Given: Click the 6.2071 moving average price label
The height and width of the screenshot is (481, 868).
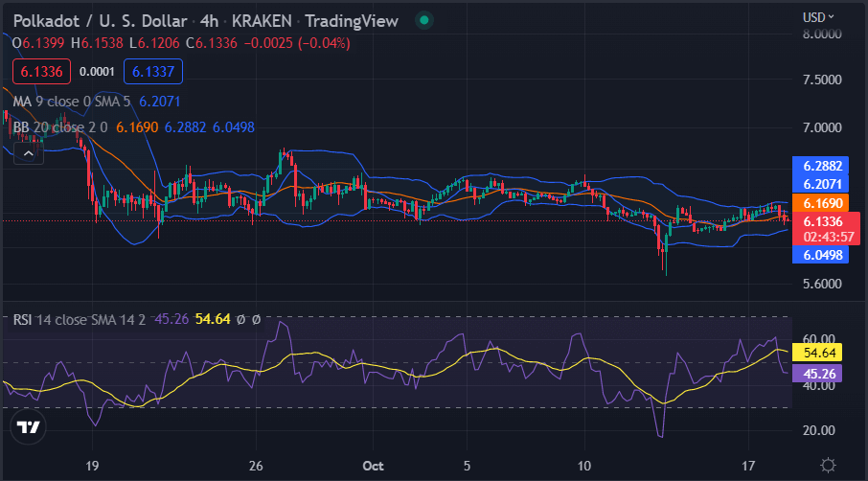Looking at the screenshot, I should (820, 184).
